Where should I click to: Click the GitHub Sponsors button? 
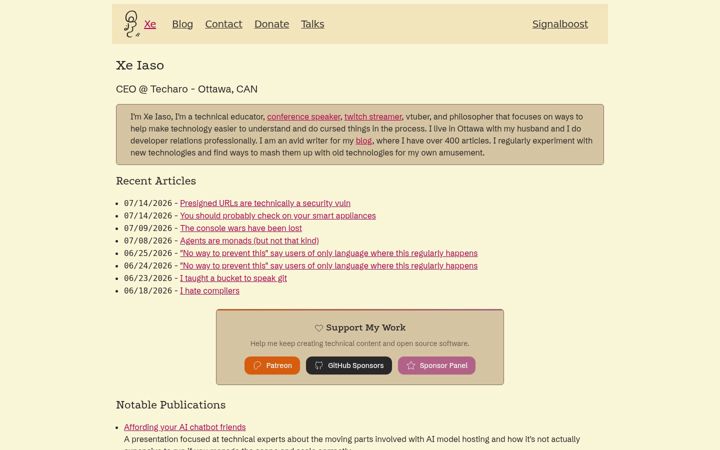point(349,366)
